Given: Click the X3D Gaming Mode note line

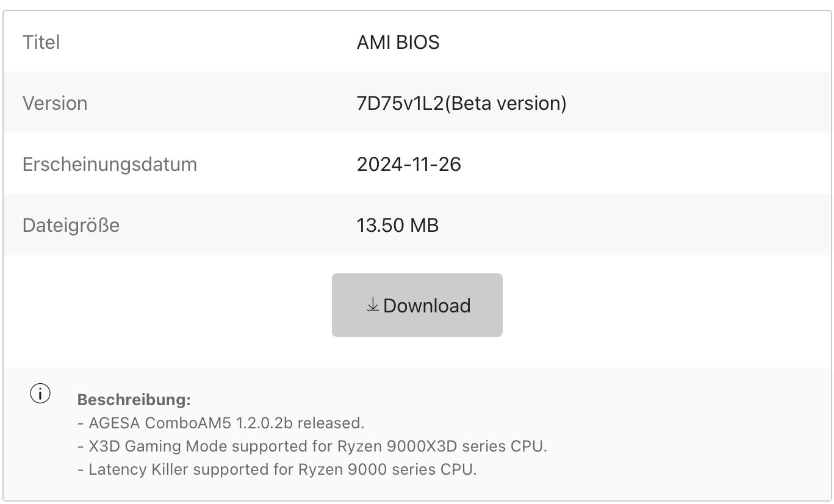Looking at the screenshot, I should click(x=312, y=446).
